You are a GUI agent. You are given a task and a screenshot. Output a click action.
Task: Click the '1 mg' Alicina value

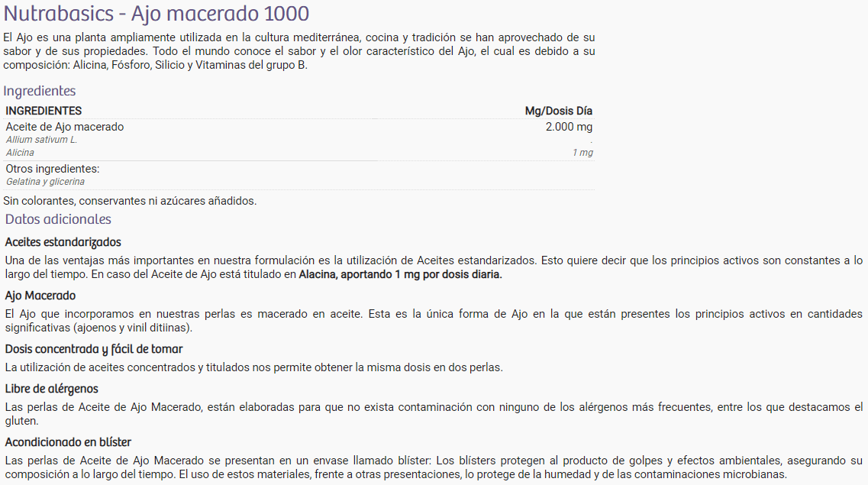tap(582, 152)
